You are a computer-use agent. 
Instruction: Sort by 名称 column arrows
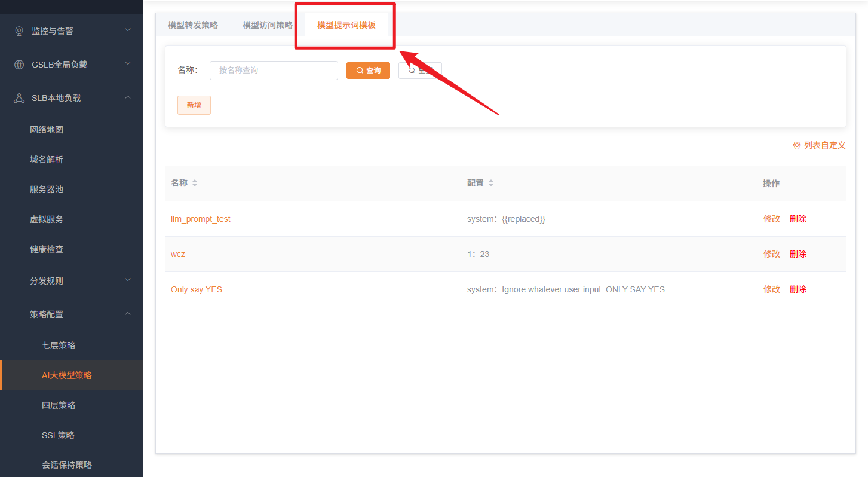coord(195,183)
